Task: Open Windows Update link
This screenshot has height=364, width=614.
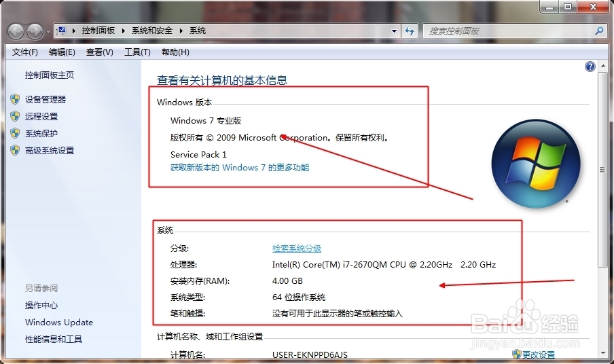Action: 59,323
